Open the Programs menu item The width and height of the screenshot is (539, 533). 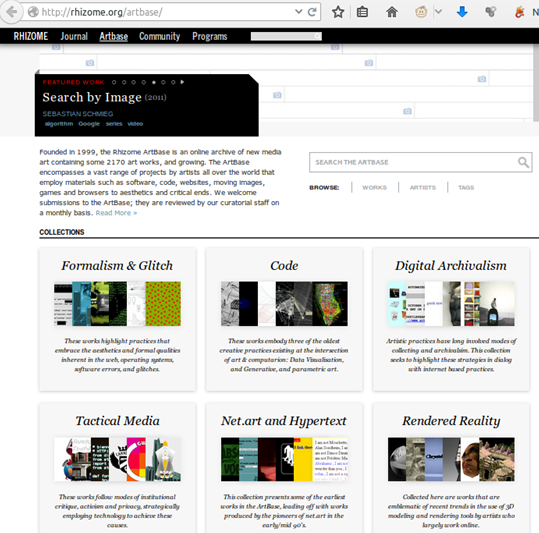click(210, 36)
